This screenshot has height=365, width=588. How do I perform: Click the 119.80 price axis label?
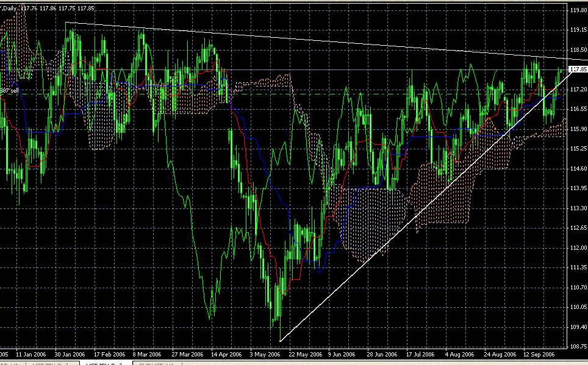578,10
